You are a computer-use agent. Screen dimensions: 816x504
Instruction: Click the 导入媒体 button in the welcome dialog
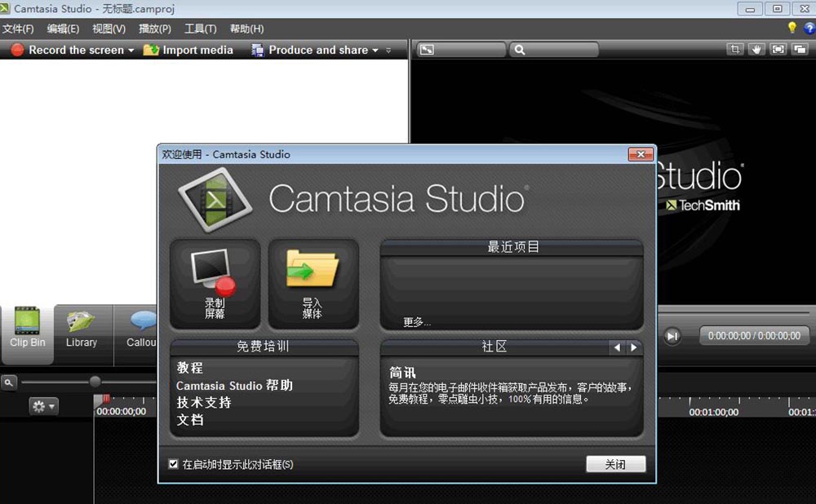pos(313,284)
